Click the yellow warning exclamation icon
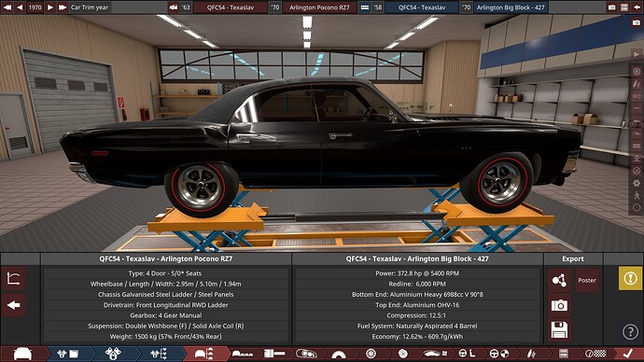This screenshot has height=362, width=644. (x=630, y=278)
